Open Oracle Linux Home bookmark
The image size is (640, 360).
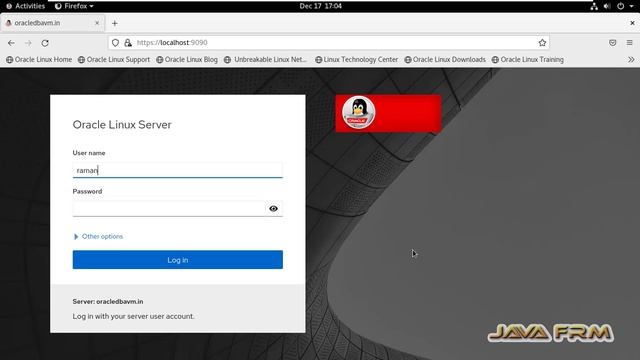pos(39,60)
